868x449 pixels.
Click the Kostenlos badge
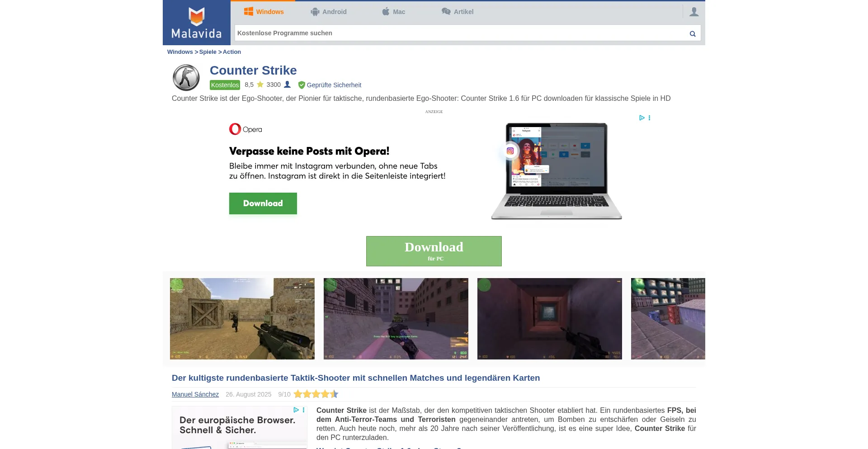click(225, 85)
